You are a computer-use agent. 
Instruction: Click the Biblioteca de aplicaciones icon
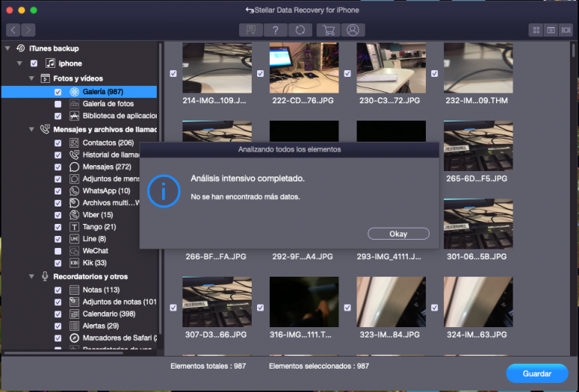pyautogui.click(x=74, y=116)
